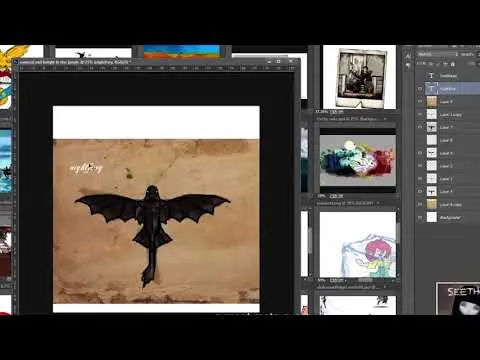Activate the colorful watercolor document window
480x360 pixels.
[x=358, y=160]
